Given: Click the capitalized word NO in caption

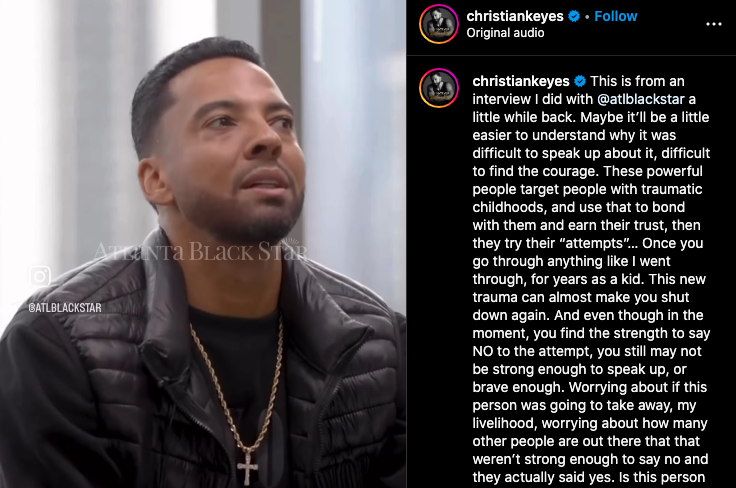Looking at the screenshot, I should coord(483,351).
